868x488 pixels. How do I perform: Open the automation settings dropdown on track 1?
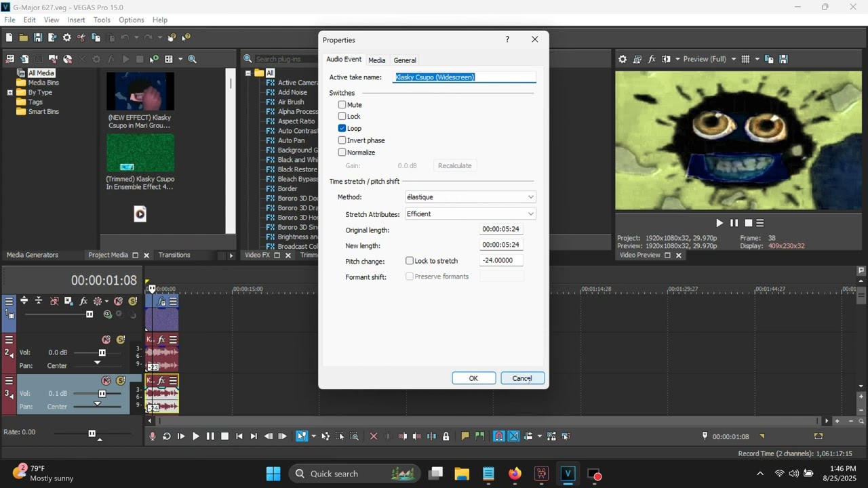[x=106, y=301]
